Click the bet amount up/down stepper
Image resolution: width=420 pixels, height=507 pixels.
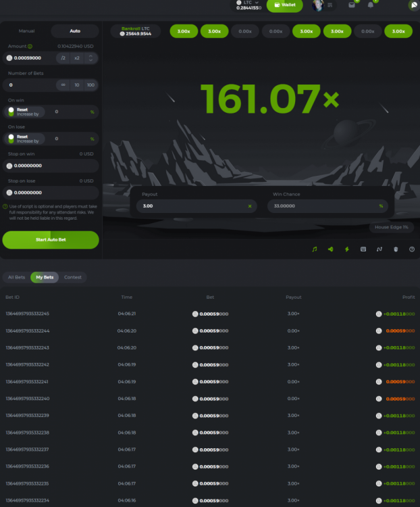91,58
